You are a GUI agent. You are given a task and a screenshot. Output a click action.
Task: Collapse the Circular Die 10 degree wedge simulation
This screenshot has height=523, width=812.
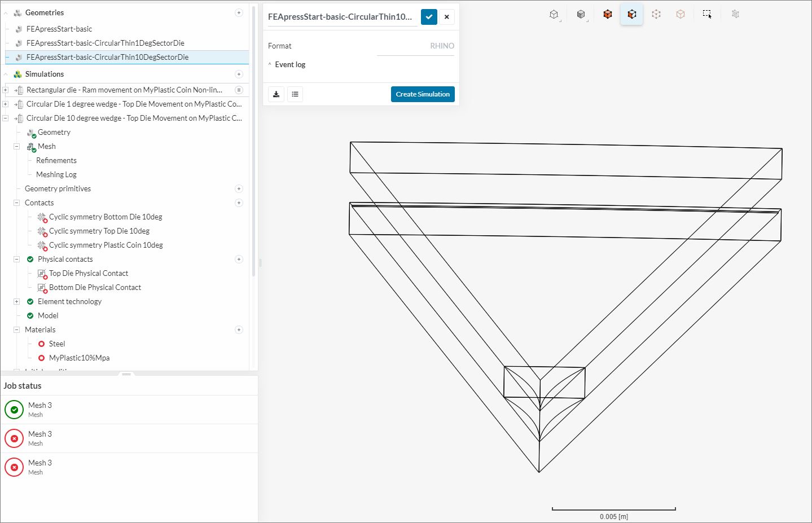[x=5, y=118]
